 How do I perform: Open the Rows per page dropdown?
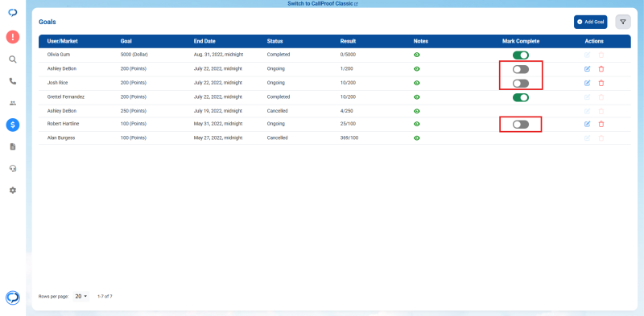pyautogui.click(x=81, y=297)
